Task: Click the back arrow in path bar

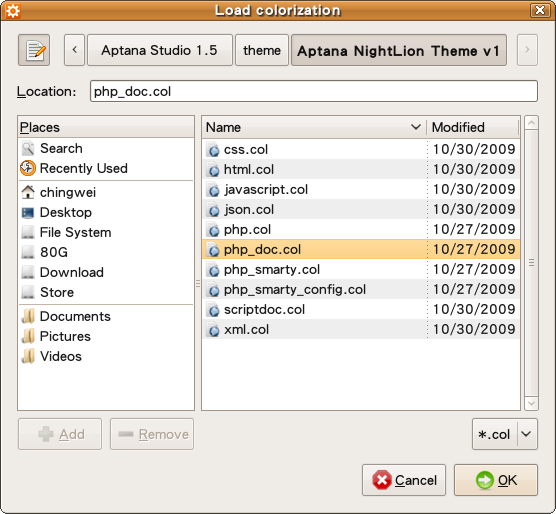Action: 74,50
